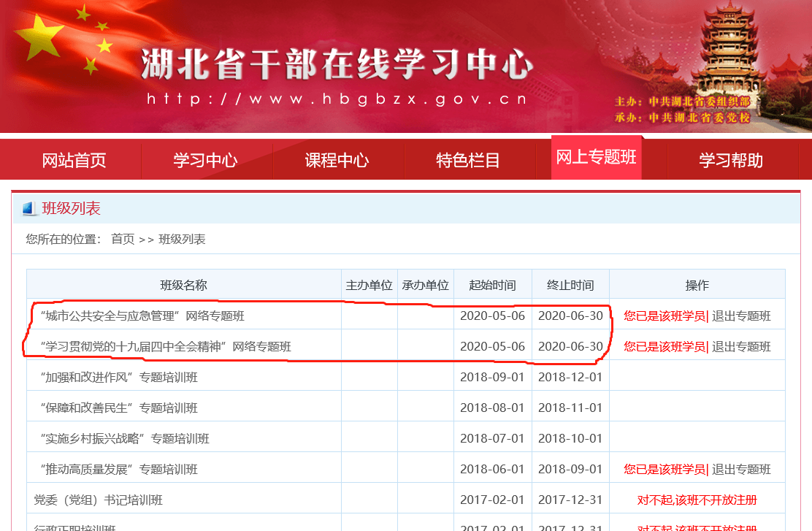This screenshot has height=531, width=812.
Task: Open the 学习中心 menu item
Action: (x=207, y=161)
